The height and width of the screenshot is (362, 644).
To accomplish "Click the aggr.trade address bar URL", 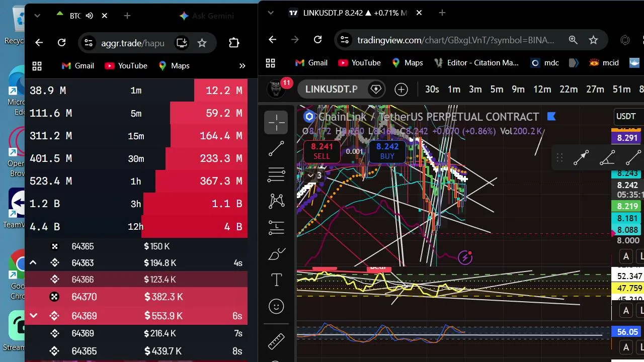I will [x=133, y=43].
